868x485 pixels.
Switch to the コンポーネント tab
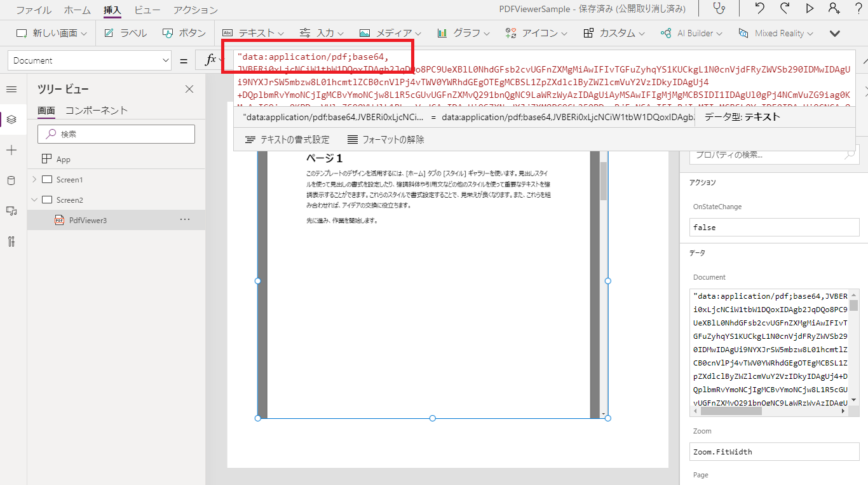[97, 111]
